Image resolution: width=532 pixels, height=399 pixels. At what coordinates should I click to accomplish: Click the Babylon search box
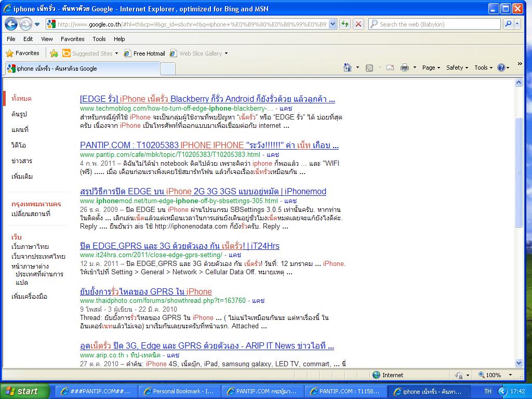(x=435, y=24)
